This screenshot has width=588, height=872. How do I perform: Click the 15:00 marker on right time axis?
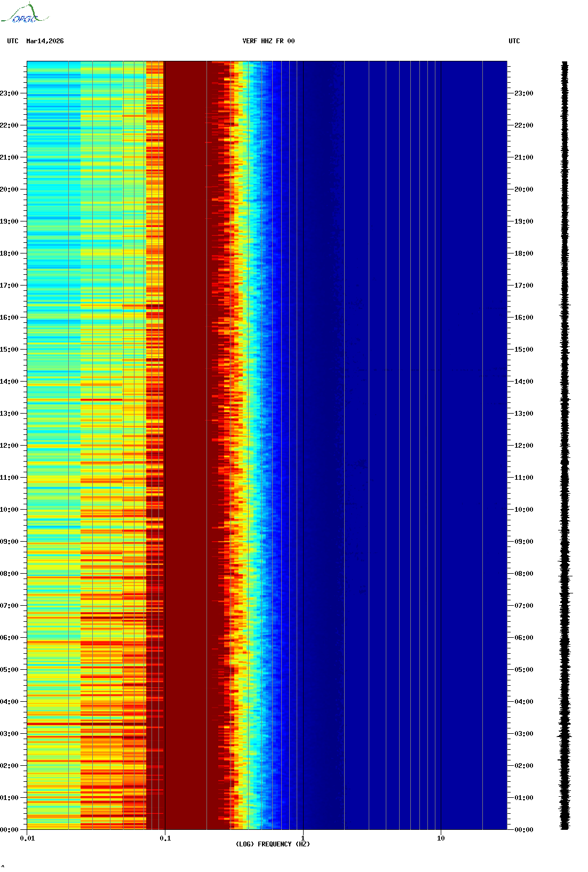pos(523,350)
